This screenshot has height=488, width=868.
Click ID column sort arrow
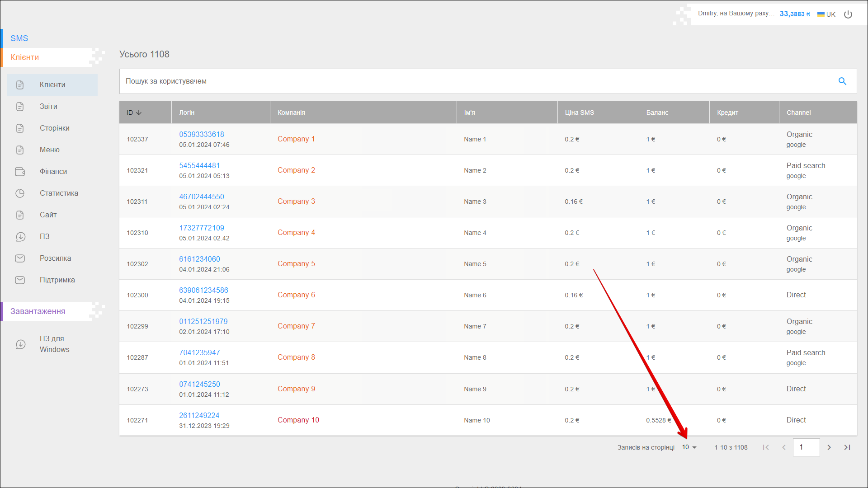139,113
